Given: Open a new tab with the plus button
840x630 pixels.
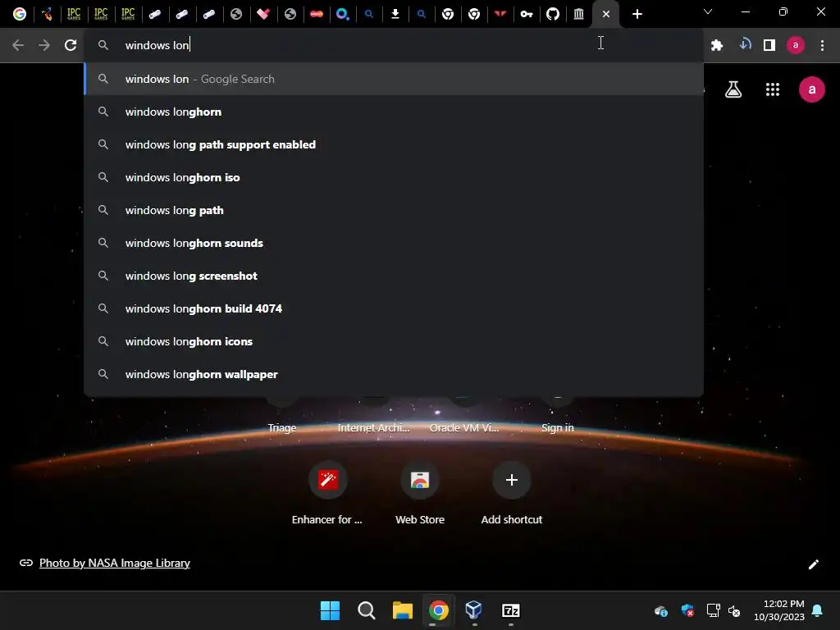Looking at the screenshot, I should [x=637, y=14].
